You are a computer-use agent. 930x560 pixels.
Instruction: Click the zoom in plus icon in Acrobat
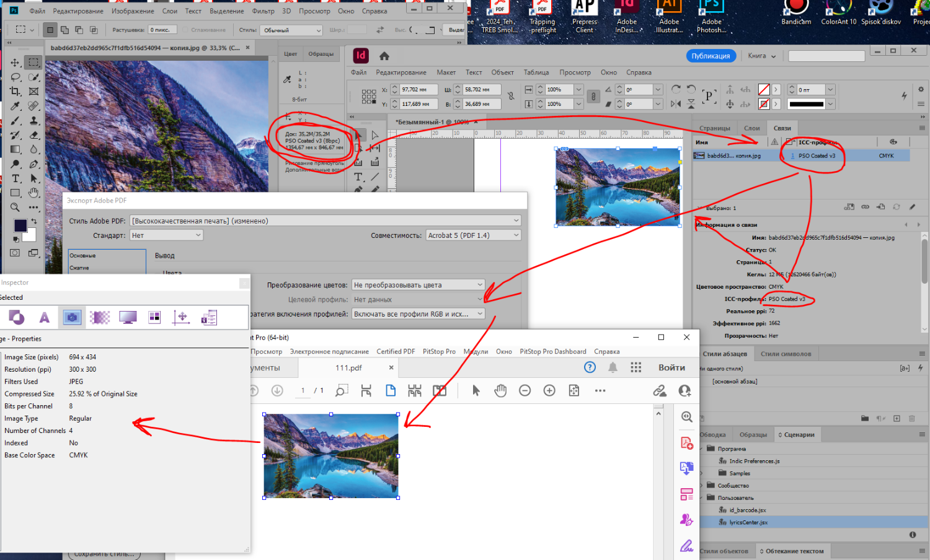point(549,391)
